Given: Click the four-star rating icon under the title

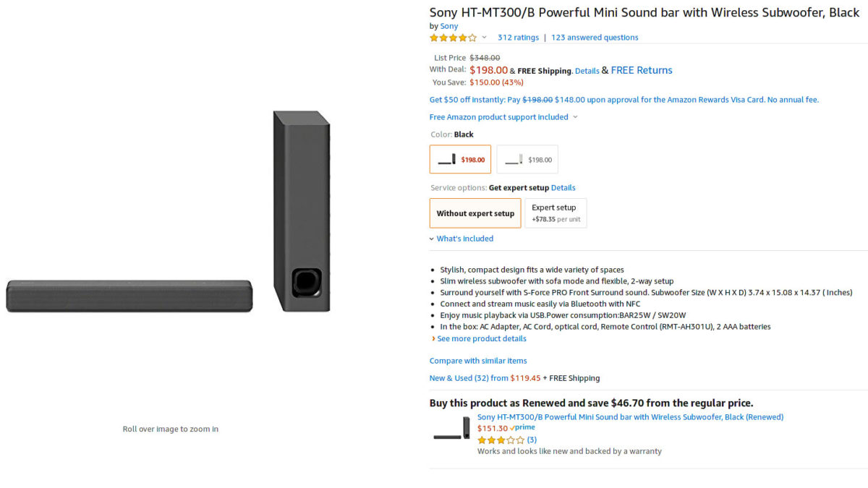Looking at the screenshot, I should tap(453, 38).
